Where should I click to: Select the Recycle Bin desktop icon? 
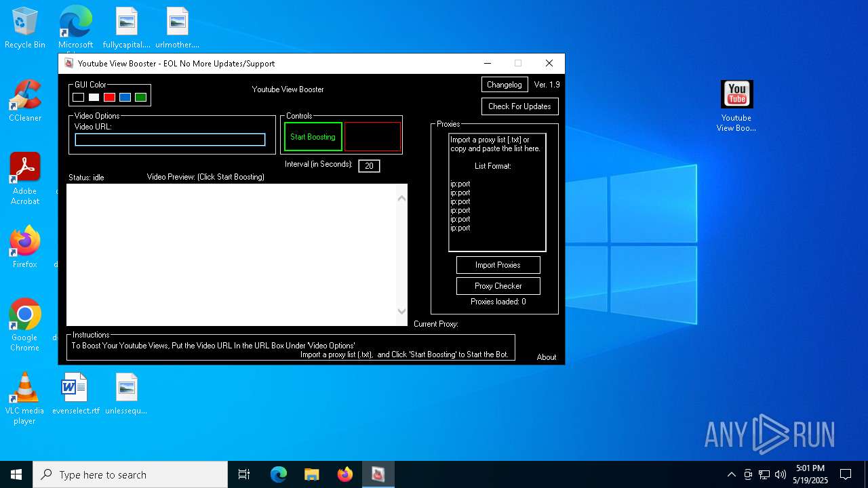tap(25, 28)
